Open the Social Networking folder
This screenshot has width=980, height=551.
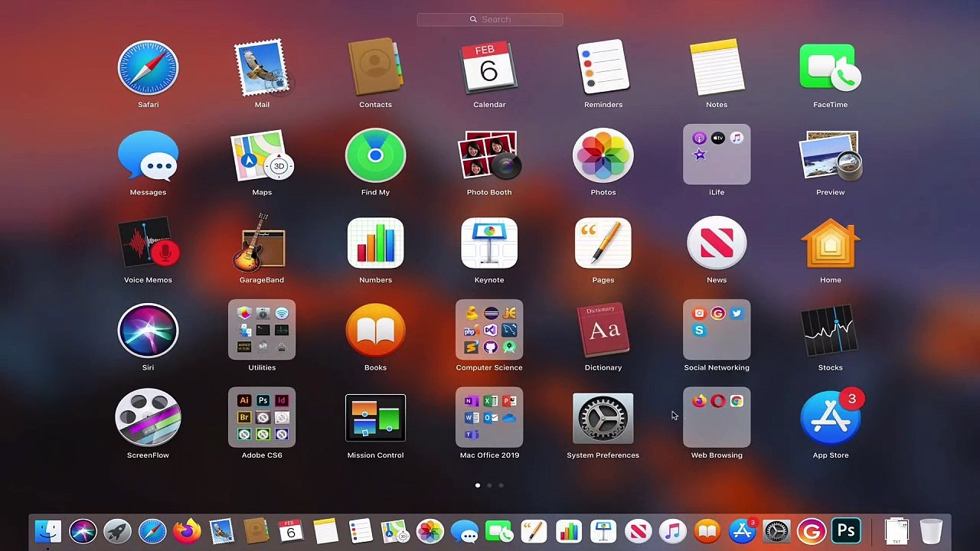717,331
